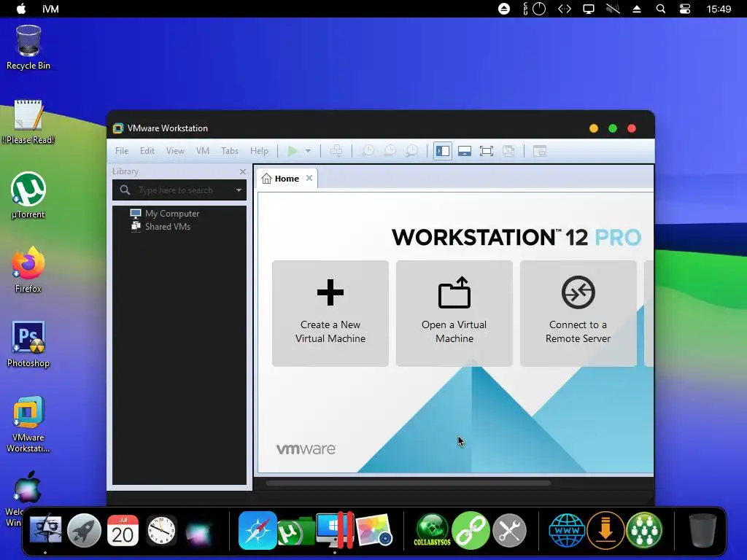The height and width of the screenshot is (560, 747).
Task: Close the Home tab
Action: click(x=309, y=178)
